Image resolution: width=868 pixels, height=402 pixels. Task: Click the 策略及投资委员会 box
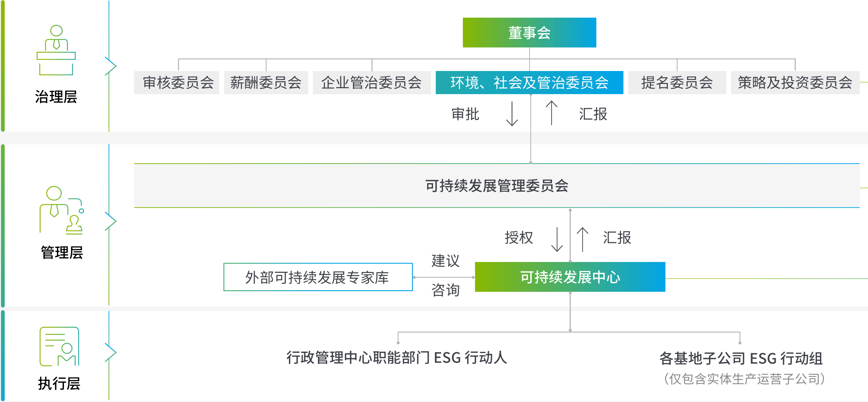(x=795, y=83)
